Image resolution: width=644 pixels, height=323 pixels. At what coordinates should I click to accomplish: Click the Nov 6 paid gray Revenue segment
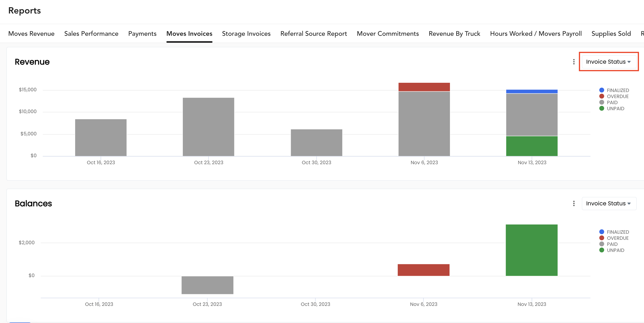(424, 124)
